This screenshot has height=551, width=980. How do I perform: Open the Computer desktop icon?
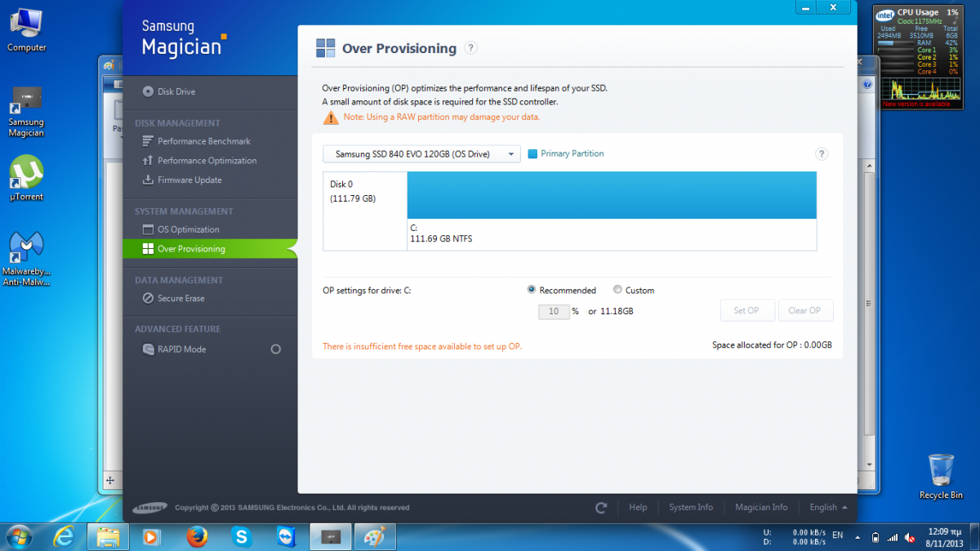coord(26,30)
